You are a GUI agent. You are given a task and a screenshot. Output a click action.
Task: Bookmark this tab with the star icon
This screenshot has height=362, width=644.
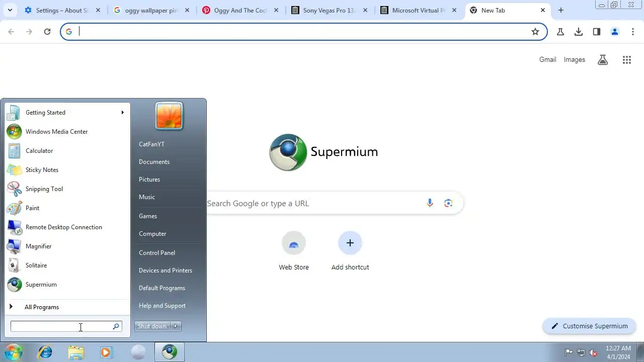pyautogui.click(x=535, y=32)
